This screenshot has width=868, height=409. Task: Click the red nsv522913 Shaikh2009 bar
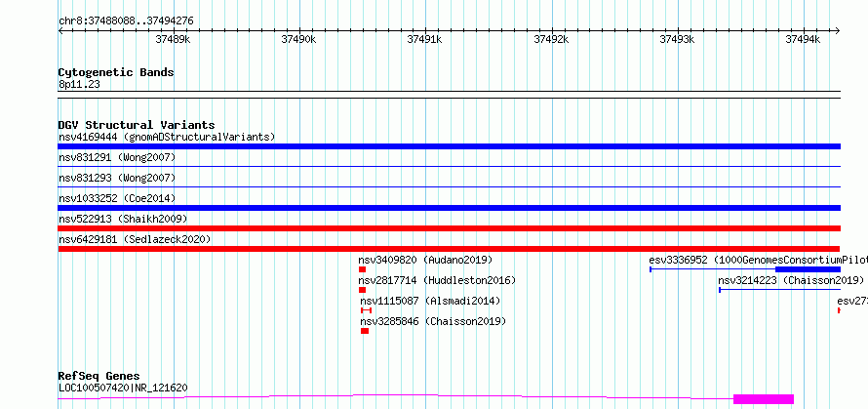(x=449, y=228)
